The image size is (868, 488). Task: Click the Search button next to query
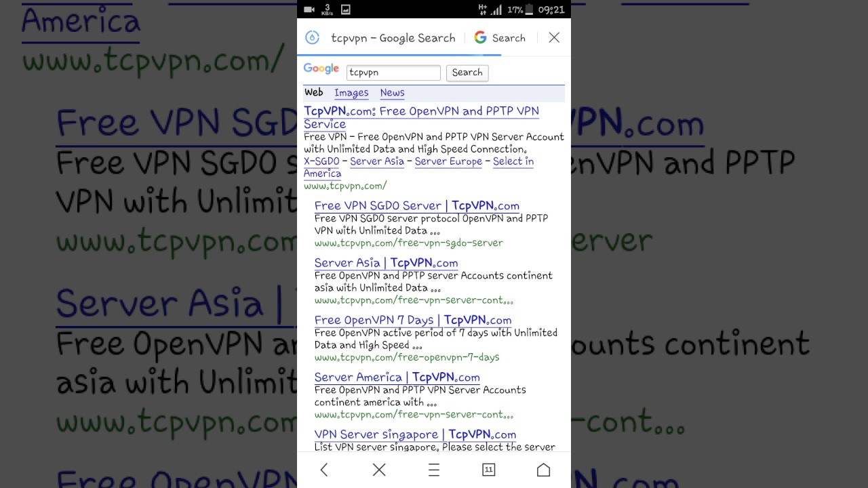coord(467,73)
